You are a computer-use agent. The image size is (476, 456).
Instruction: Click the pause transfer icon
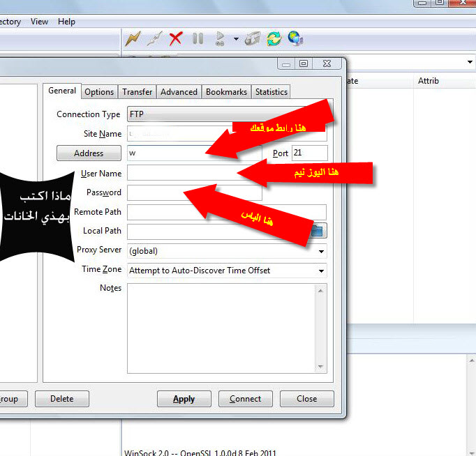[x=198, y=38]
